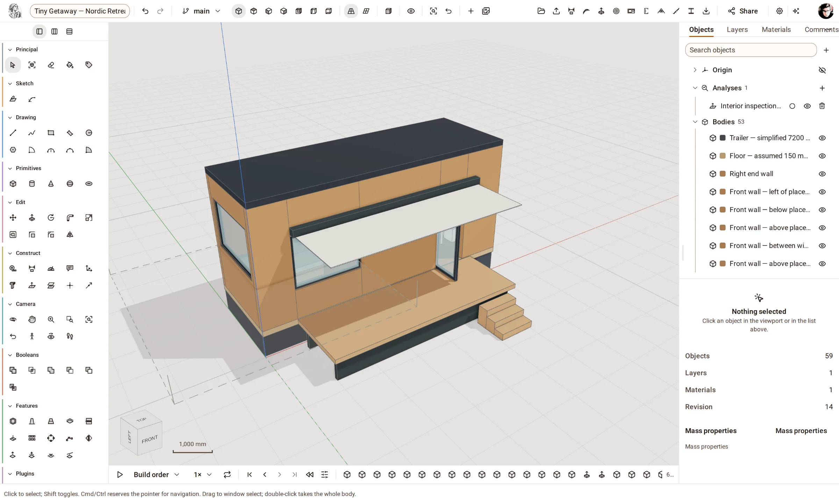Switch to the Layers tab
The width and height of the screenshot is (839, 504).
[x=737, y=30]
